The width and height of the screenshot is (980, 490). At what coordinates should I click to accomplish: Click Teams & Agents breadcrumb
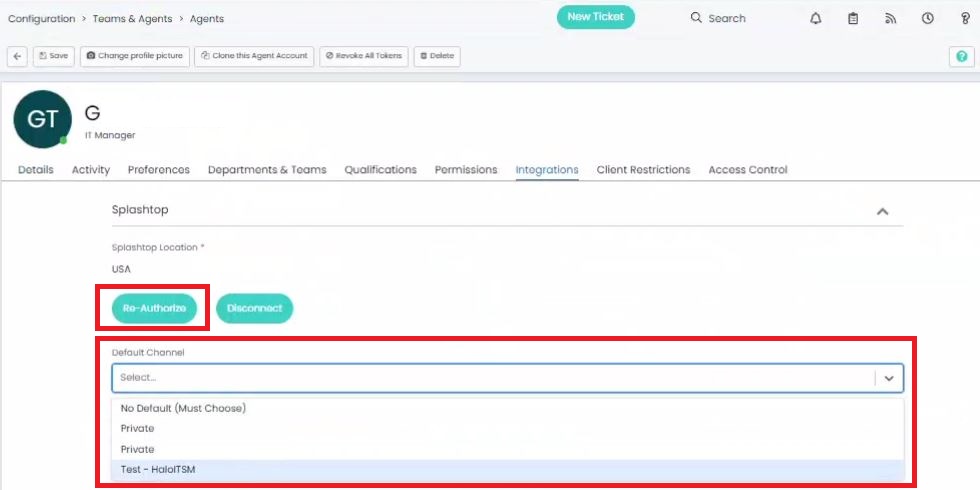(x=132, y=19)
